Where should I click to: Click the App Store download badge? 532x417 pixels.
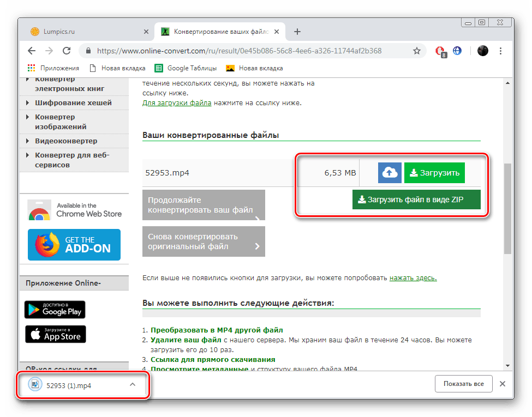(x=55, y=335)
